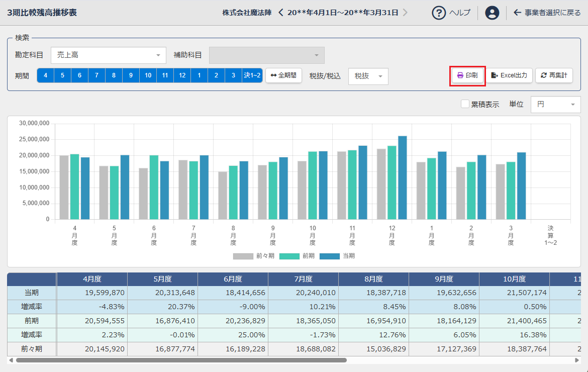The height and width of the screenshot is (372, 588).
Task: Go to the previous fiscal period chevron
Action: (281, 13)
